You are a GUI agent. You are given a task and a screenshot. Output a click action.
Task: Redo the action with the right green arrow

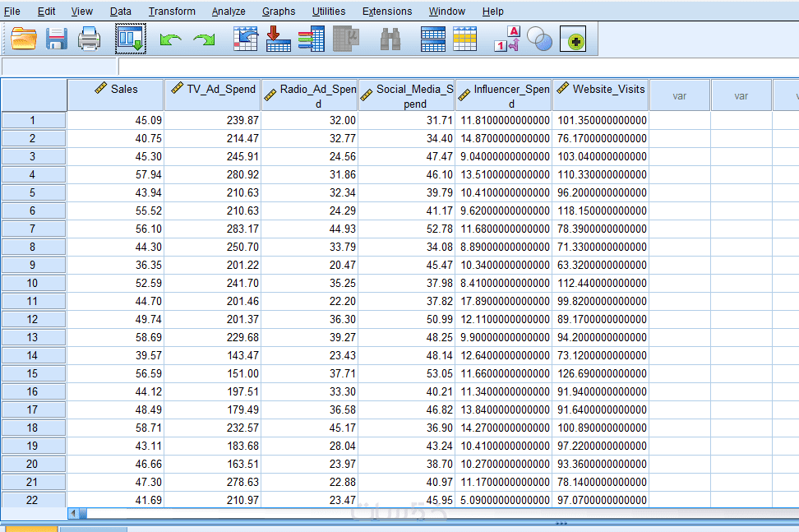pyautogui.click(x=204, y=39)
